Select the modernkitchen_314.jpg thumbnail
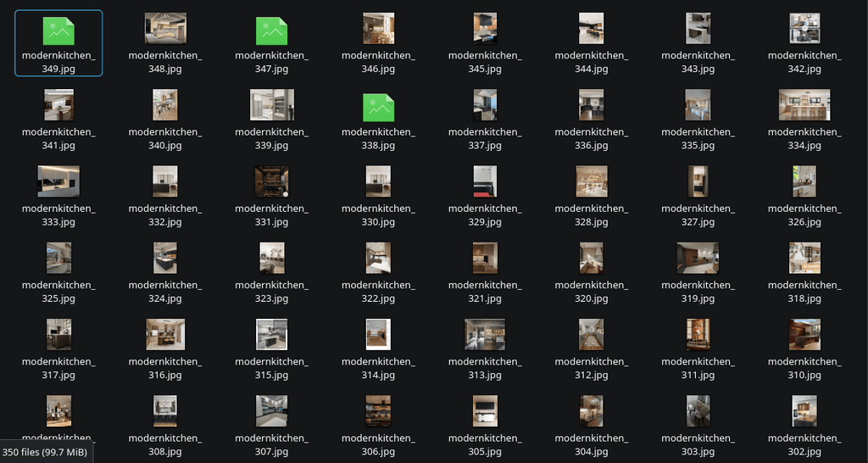Viewport: 868px width, 463px height. click(378, 334)
